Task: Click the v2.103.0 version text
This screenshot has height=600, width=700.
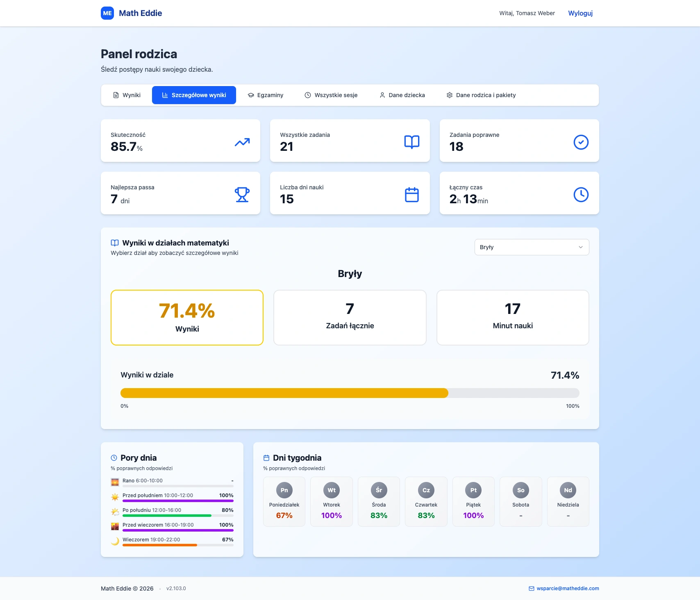Action: (x=176, y=589)
